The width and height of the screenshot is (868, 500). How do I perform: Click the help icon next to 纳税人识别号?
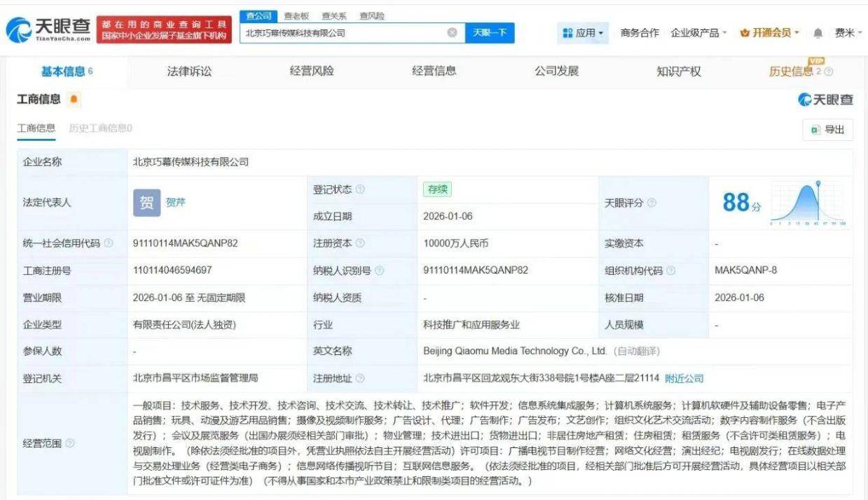(380, 269)
